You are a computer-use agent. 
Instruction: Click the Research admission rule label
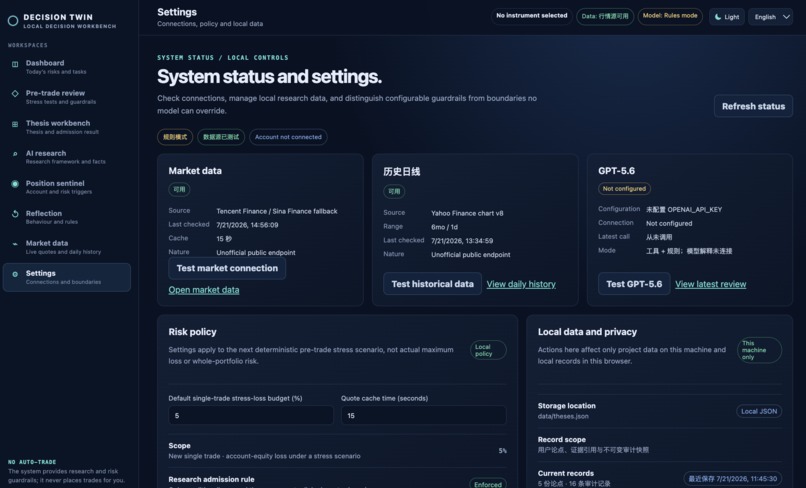[x=211, y=479]
